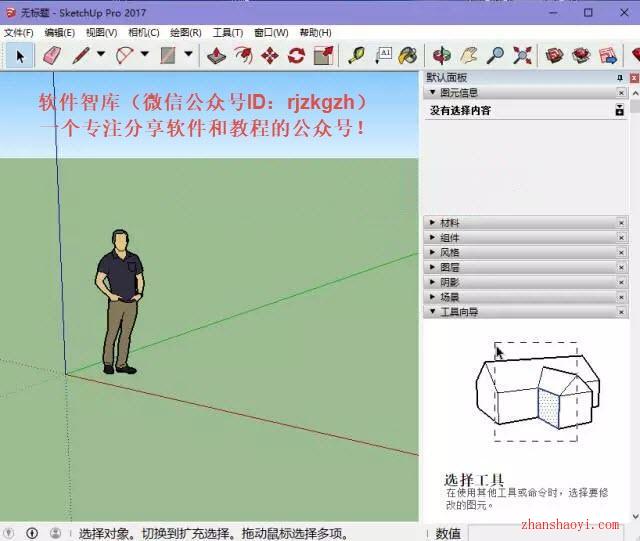This screenshot has width=640, height=541.
Task: Select the arrow Select tool
Action: tap(20, 56)
